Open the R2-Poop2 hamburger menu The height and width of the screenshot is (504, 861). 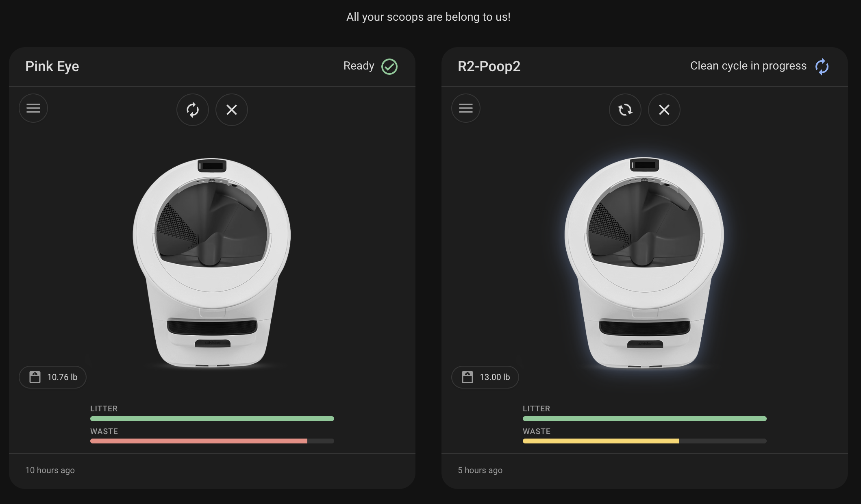[x=465, y=109]
